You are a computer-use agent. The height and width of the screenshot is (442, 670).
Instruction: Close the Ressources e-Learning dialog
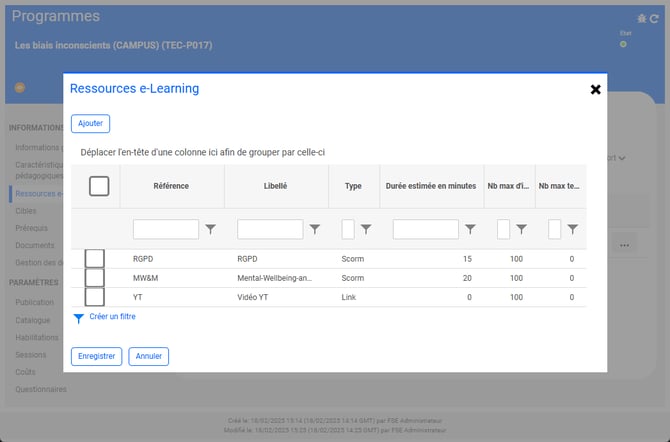point(595,89)
